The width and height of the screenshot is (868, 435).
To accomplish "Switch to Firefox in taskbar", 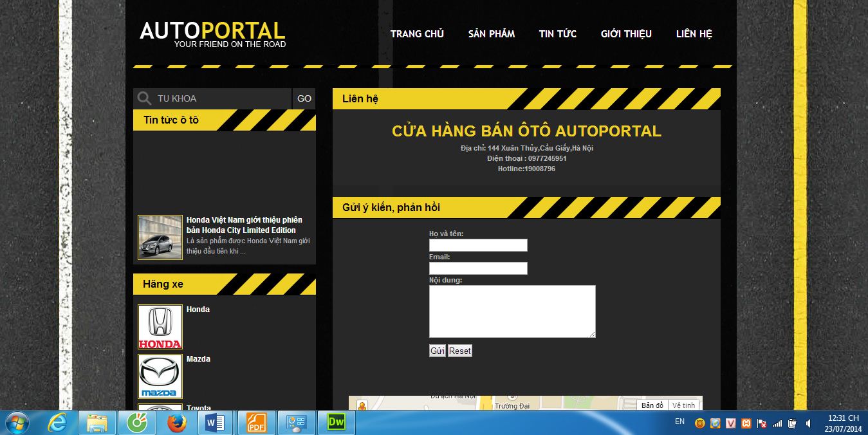I will 177,423.
